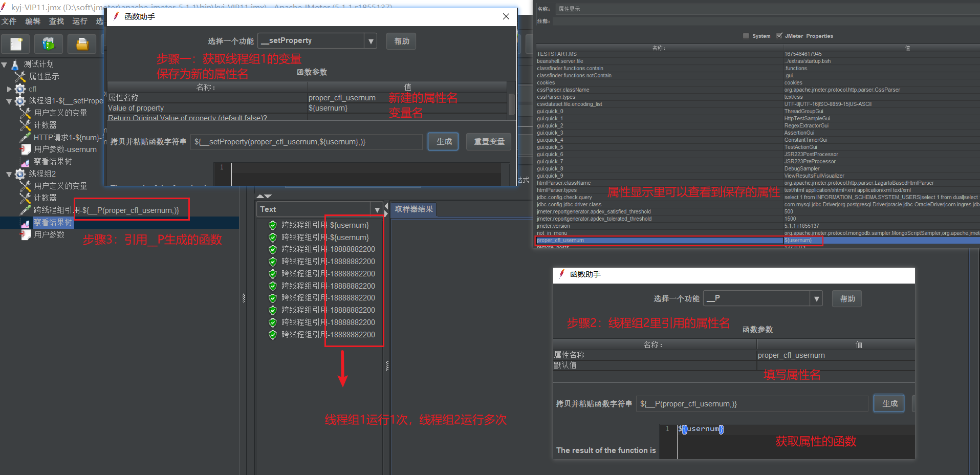Select the 属性显示 node icon

pyautogui.click(x=20, y=77)
